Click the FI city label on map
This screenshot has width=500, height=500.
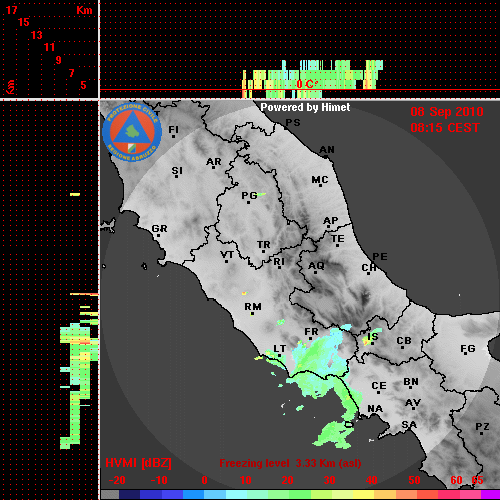[173, 130]
